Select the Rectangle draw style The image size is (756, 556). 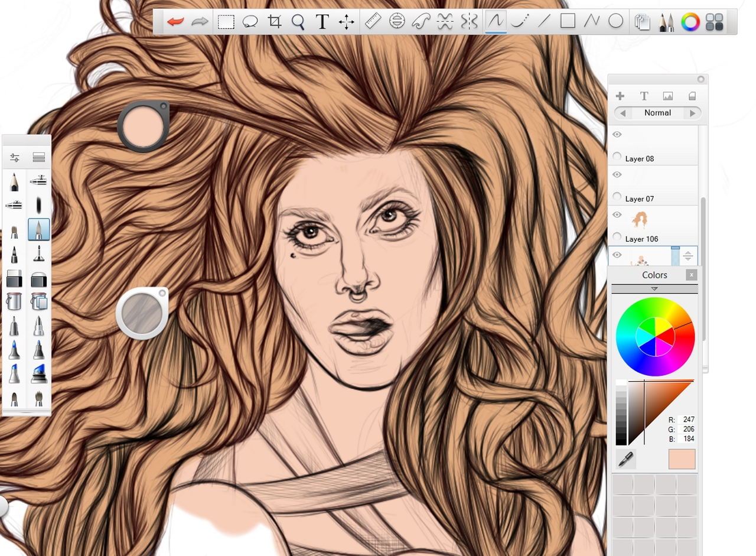568,22
